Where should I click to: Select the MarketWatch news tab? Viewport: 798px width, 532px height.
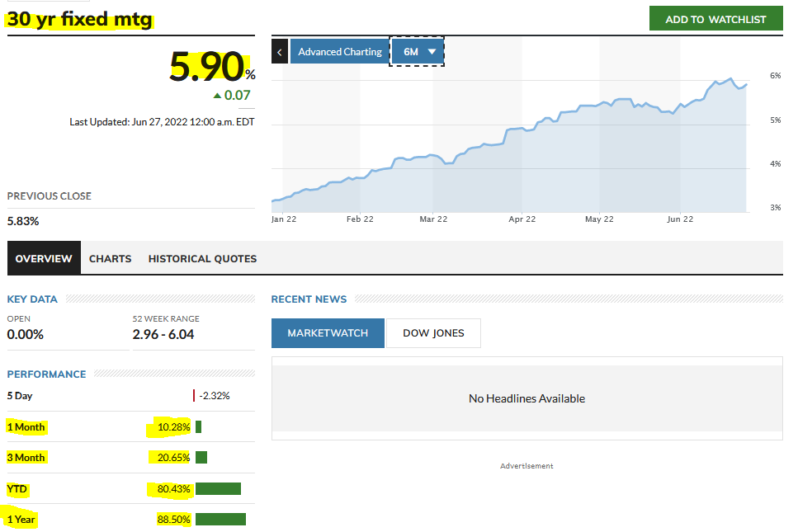point(328,333)
